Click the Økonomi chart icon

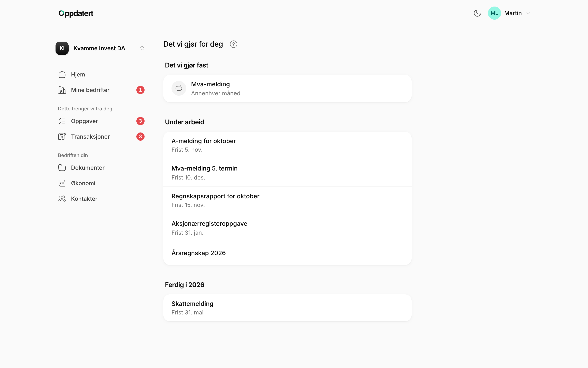pyautogui.click(x=62, y=183)
